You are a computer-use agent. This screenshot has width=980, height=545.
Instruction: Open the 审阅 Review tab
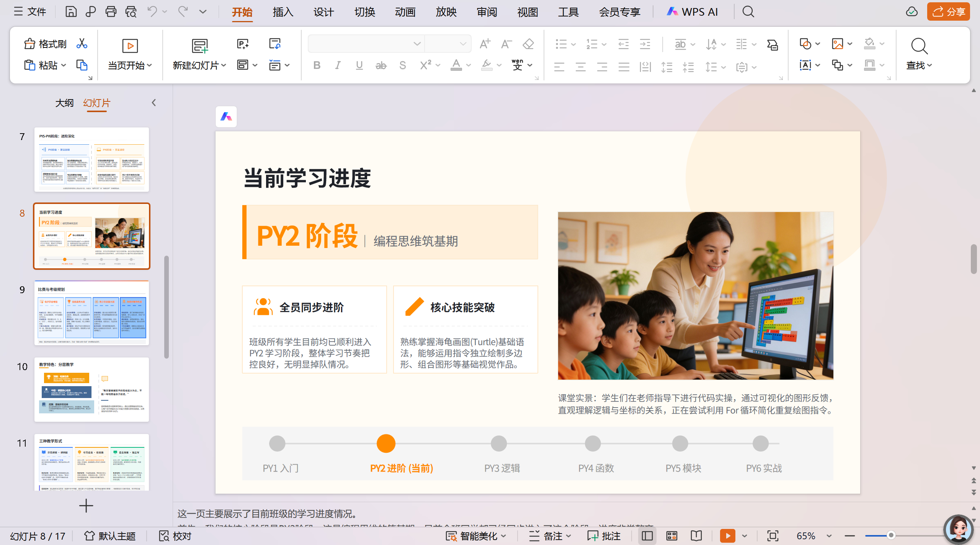point(487,12)
